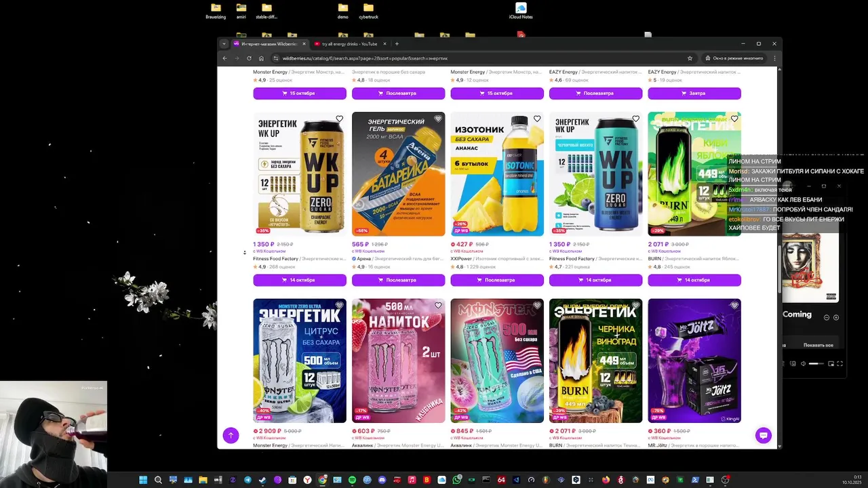This screenshot has width=868, height=488.
Task: Go back in browser
Action: tap(224, 58)
